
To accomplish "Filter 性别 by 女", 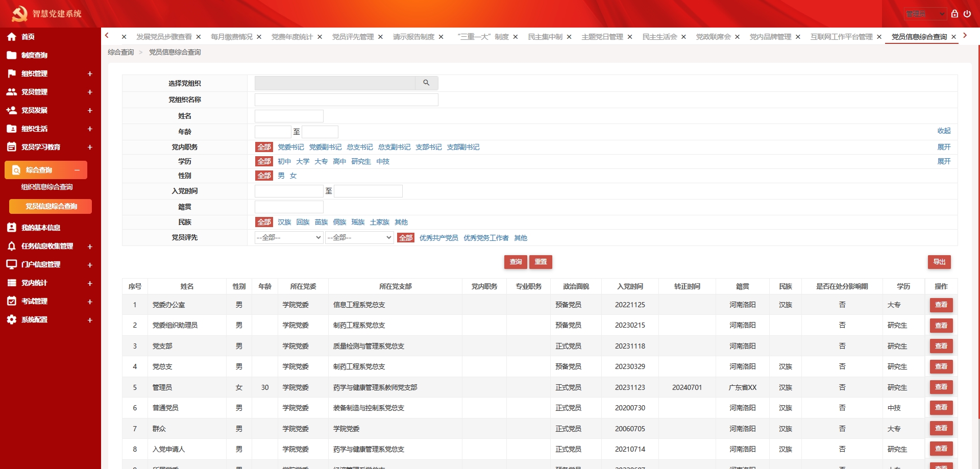I will click(x=293, y=176).
